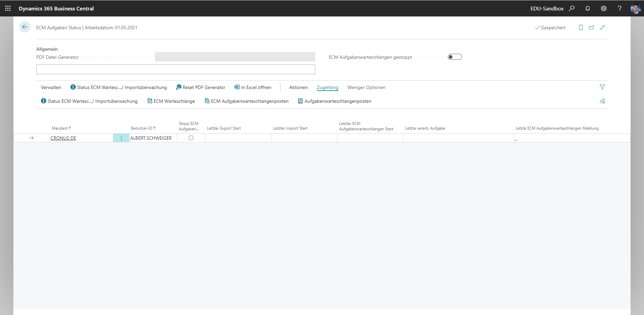Open the user profile avatar
This screenshot has width=644, height=315.
pyautogui.click(x=636, y=8)
